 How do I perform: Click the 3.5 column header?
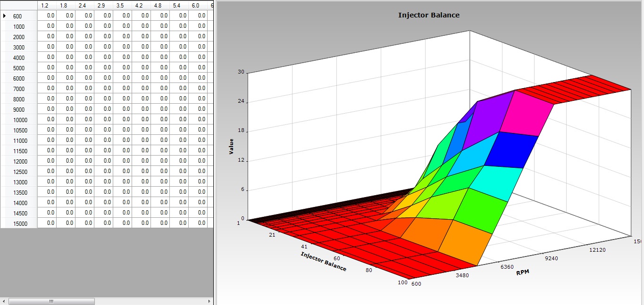coord(120,5)
